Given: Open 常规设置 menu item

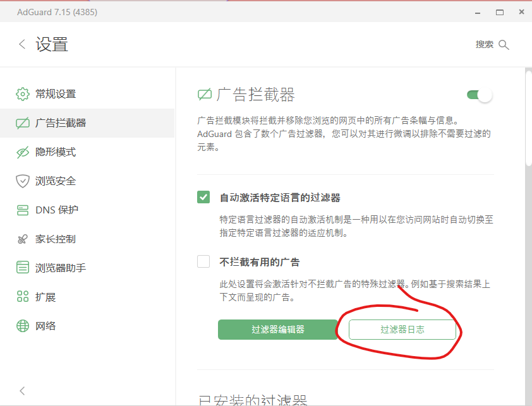Looking at the screenshot, I should [x=87, y=94].
